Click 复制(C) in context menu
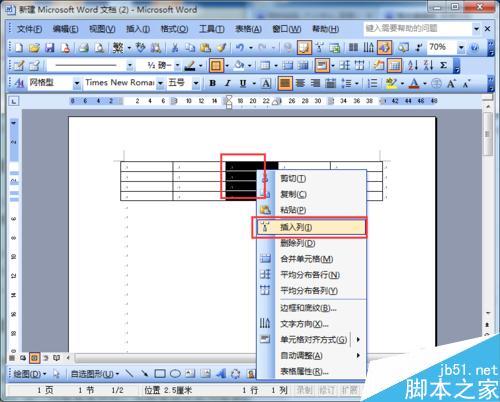The image size is (500, 402). 311,194
